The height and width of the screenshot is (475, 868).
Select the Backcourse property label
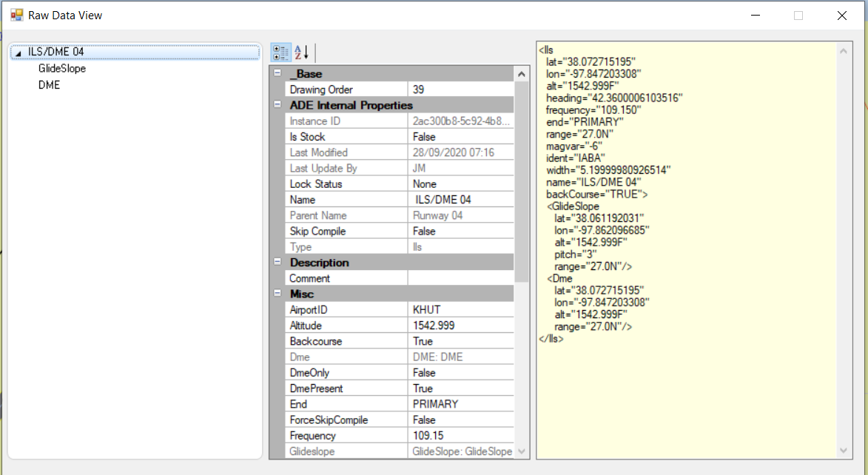346,341
